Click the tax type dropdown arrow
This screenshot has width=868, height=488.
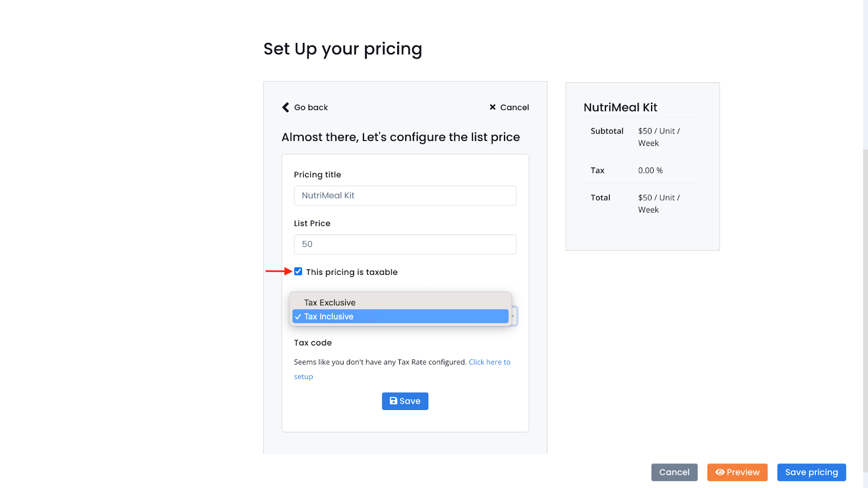pos(513,316)
